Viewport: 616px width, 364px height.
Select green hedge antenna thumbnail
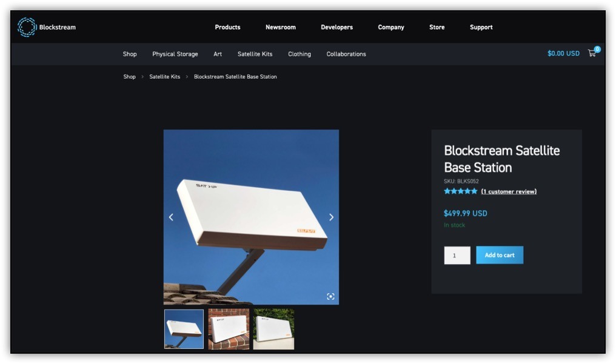pyautogui.click(x=274, y=329)
